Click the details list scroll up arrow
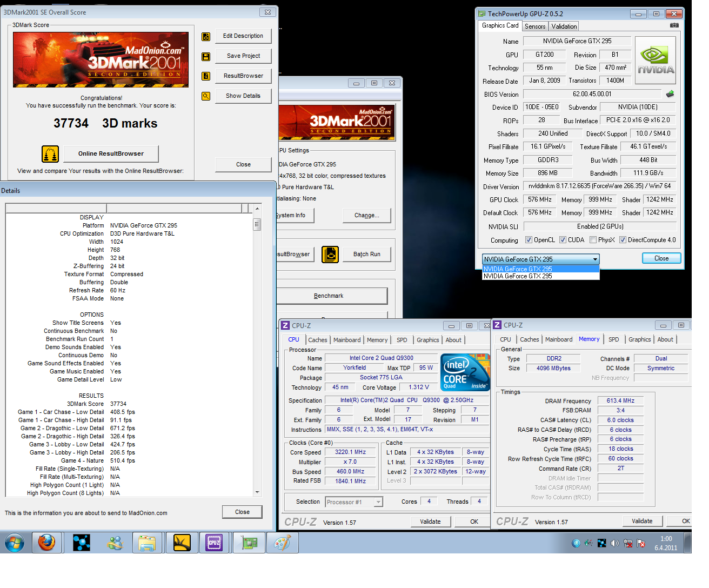The height and width of the screenshot is (588, 709). 257,208
